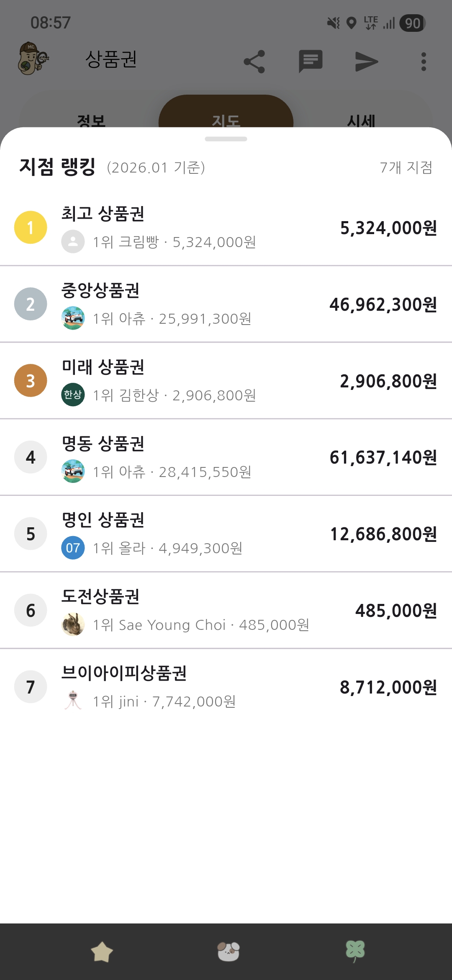Tap the send paper-plane icon

[x=367, y=62]
